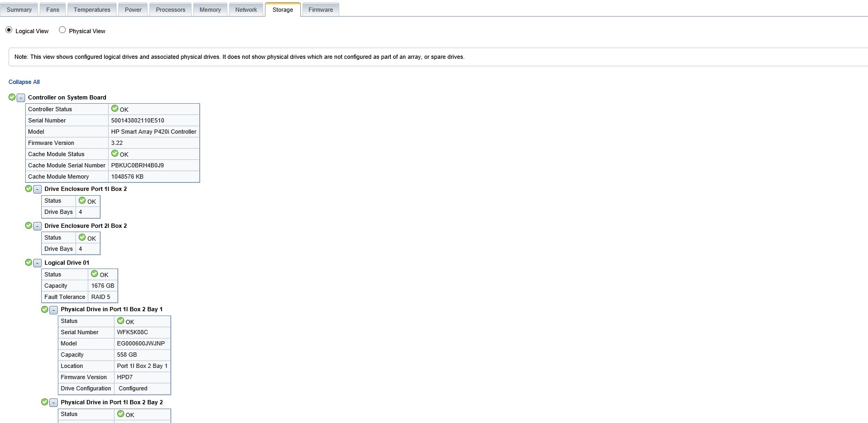Switch to the Temperatures tab
This screenshot has width=868, height=423.
coord(92,10)
